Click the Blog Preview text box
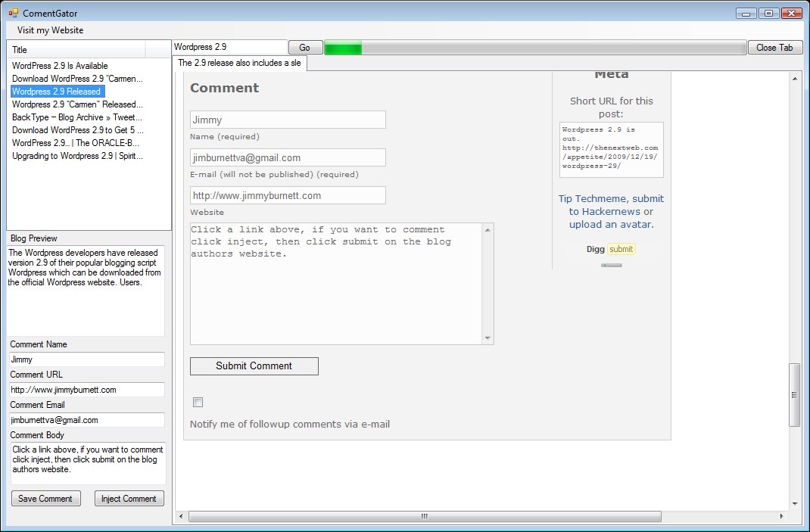The image size is (810, 532). pos(86,291)
